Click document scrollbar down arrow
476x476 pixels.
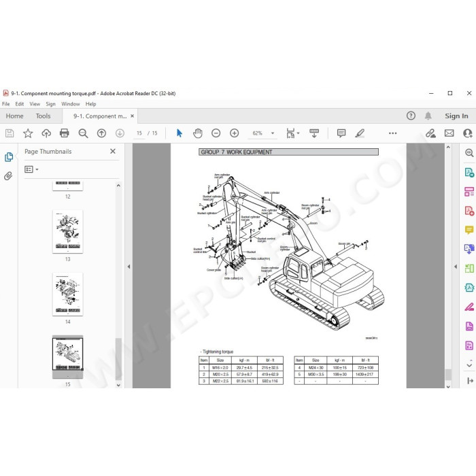[x=448, y=386]
